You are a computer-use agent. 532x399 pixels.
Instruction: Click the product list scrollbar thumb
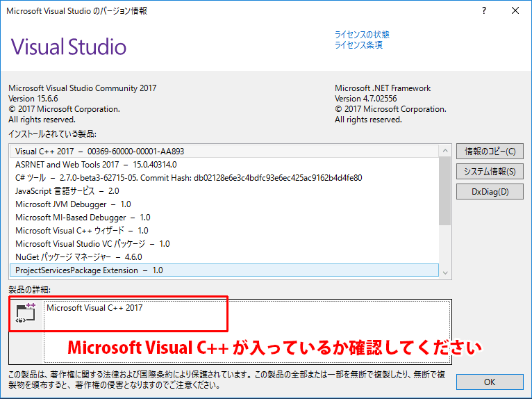(x=444, y=190)
